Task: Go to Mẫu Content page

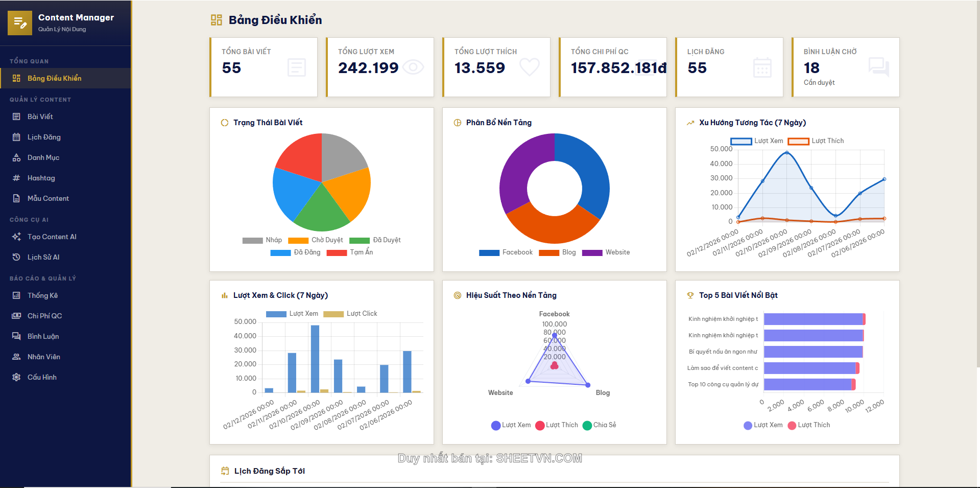Action: 48,198
